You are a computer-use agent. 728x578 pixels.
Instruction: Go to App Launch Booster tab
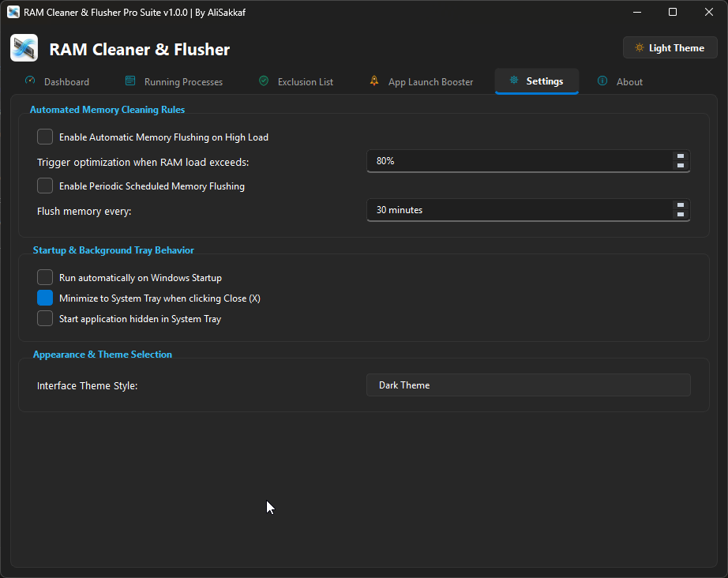pyautogui.click(x=422, y=81)
